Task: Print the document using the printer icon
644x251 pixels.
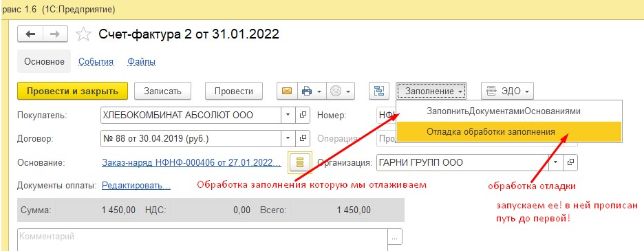Action: tap(307, 91)
